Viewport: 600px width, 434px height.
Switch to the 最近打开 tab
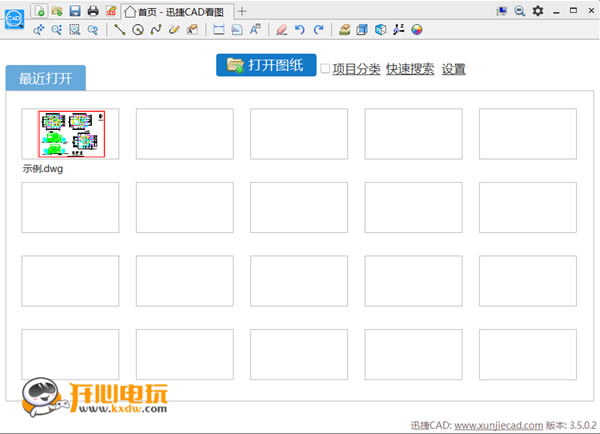tap(46, 78)
